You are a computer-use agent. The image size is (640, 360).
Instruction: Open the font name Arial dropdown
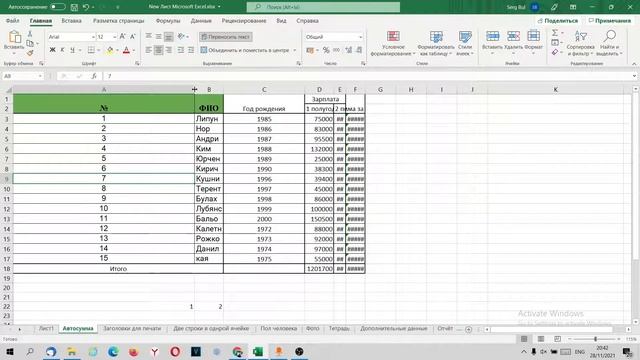[93, 37]
